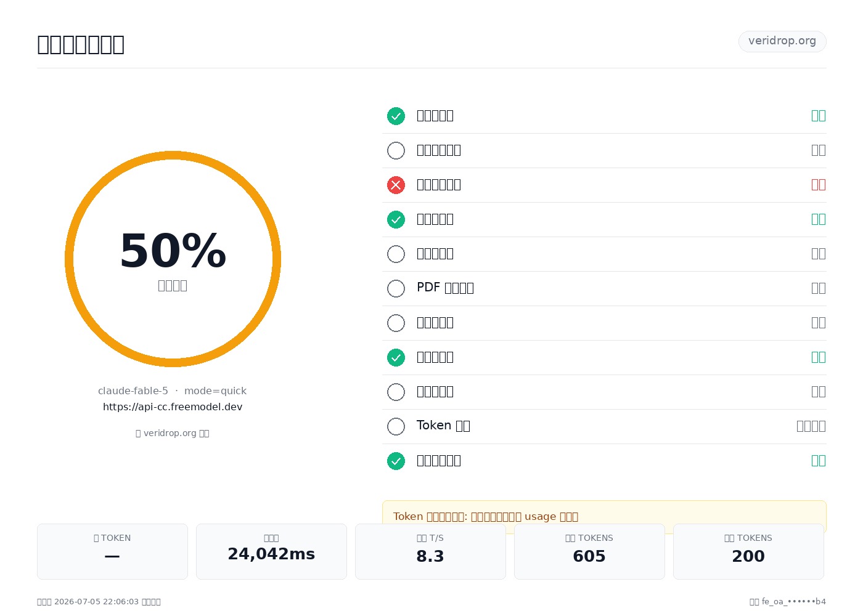Click the empty circle just above the PDF row
Screen dimensions: 863x616
(396, 254)
